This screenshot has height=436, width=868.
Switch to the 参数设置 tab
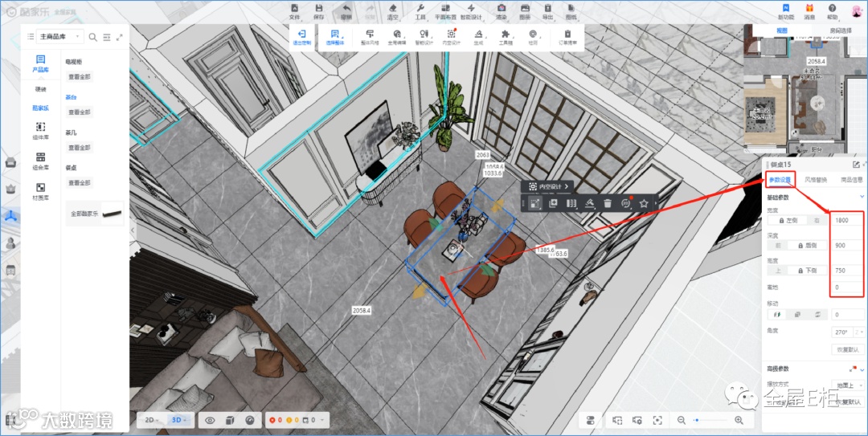(x=780, y=180)
